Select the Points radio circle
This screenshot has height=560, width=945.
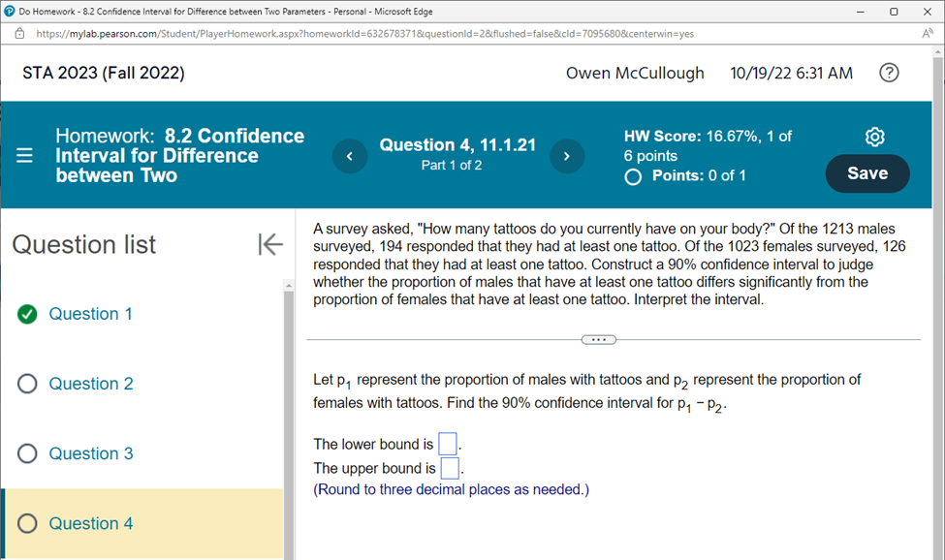point(632,176)
